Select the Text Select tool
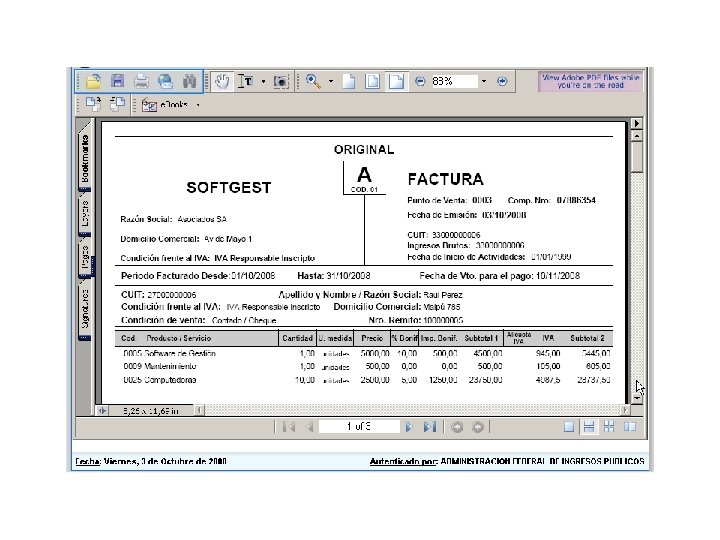Viewport: 720px width, 540px height. [246, 82]
